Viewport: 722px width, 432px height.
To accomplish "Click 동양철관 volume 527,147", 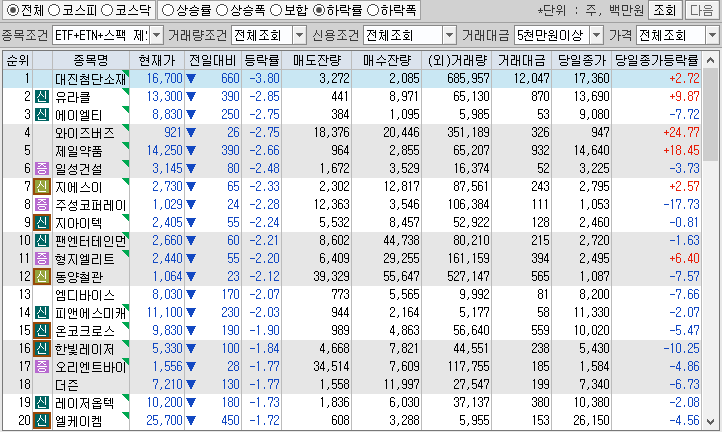I will 468,276.
